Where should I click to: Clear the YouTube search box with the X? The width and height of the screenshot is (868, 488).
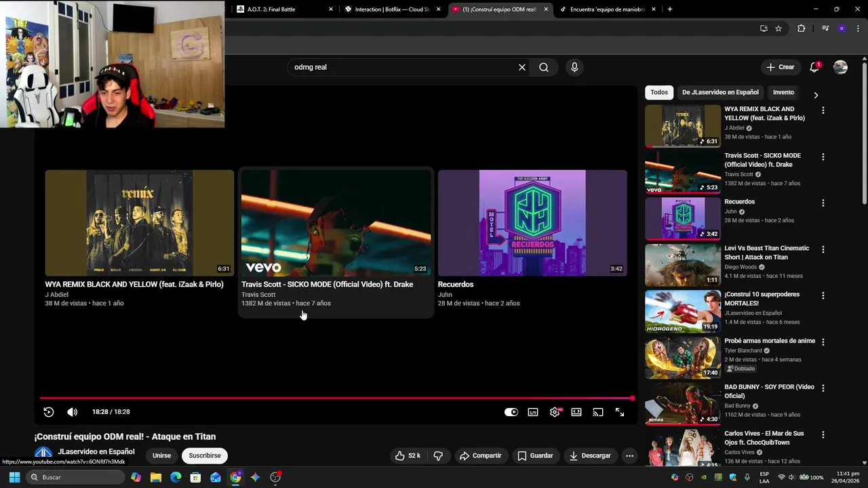522,67
